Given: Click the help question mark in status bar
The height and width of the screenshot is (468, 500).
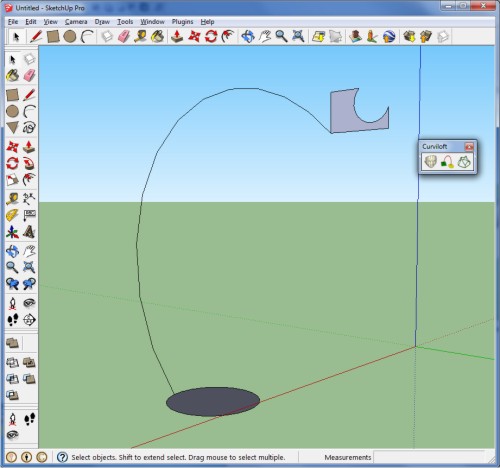Looking at the screenshot, I should [62, 457].
